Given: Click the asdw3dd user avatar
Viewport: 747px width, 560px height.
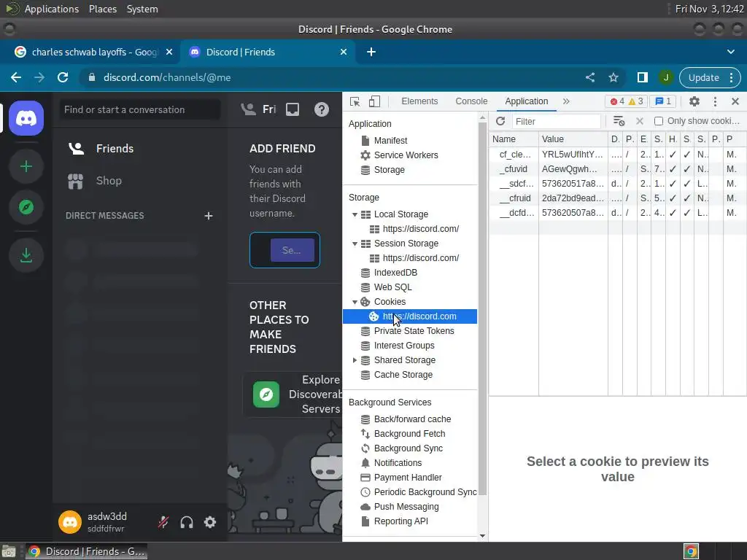Looking at the screenshot, I should (x=70, y=522).
